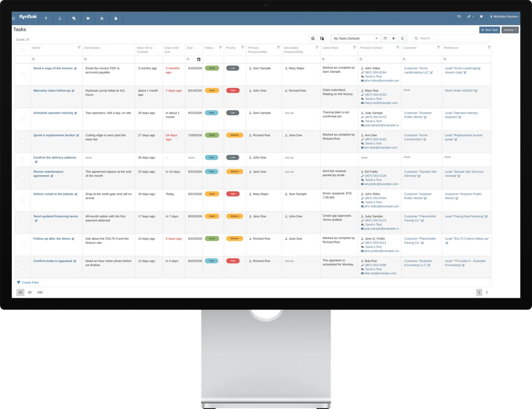Click the flyntlok logo
This screenshot has height=409, width=532.
coord(28,17)
